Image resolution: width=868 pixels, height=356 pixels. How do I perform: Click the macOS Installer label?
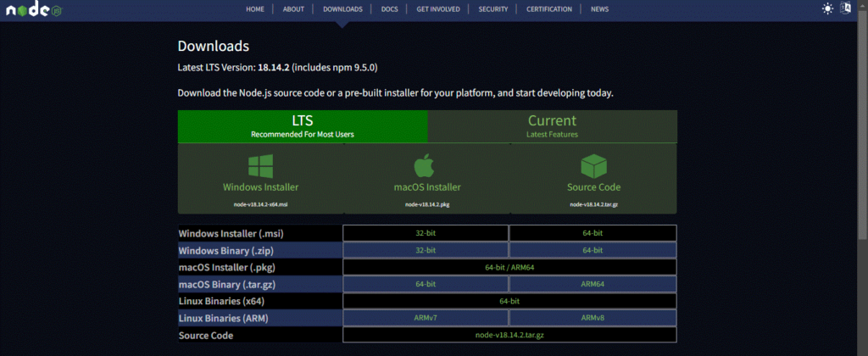pos(427,187)
